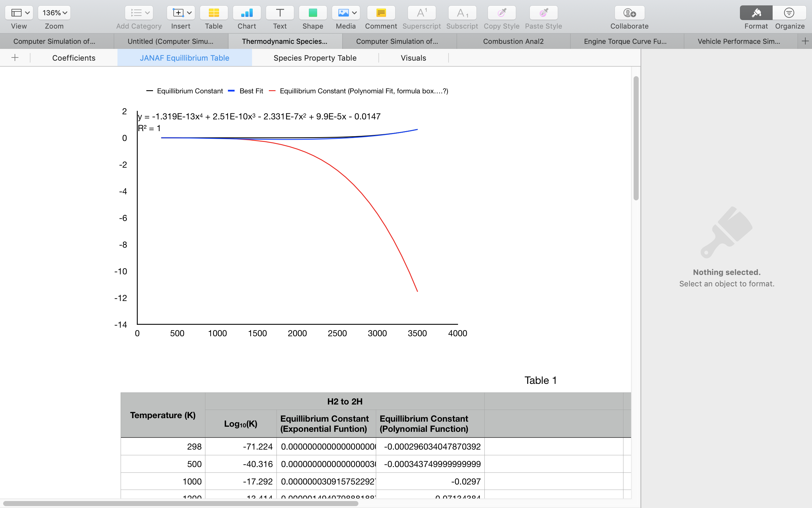
Task: Insert a Text box
Action: (279, 13)
